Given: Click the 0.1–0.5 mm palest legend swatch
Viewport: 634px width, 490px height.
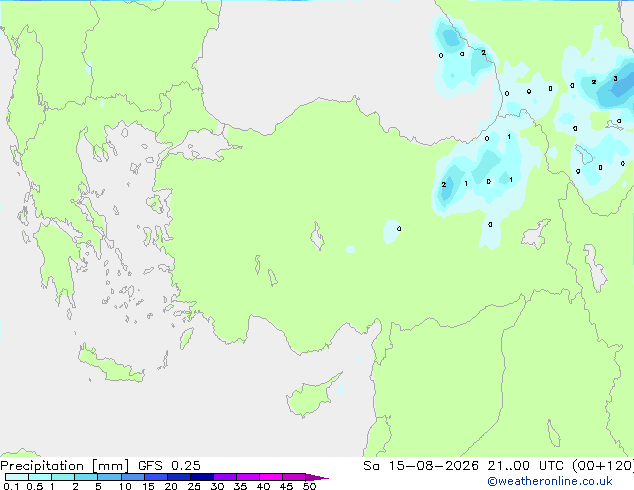Looking at the screenshot, I should tap(17, 477).
